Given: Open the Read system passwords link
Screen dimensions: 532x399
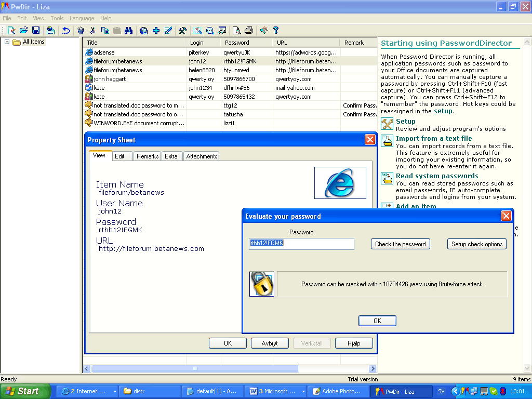Looking at the screenshot, I should pyautogui.click(x=437, y=176).
